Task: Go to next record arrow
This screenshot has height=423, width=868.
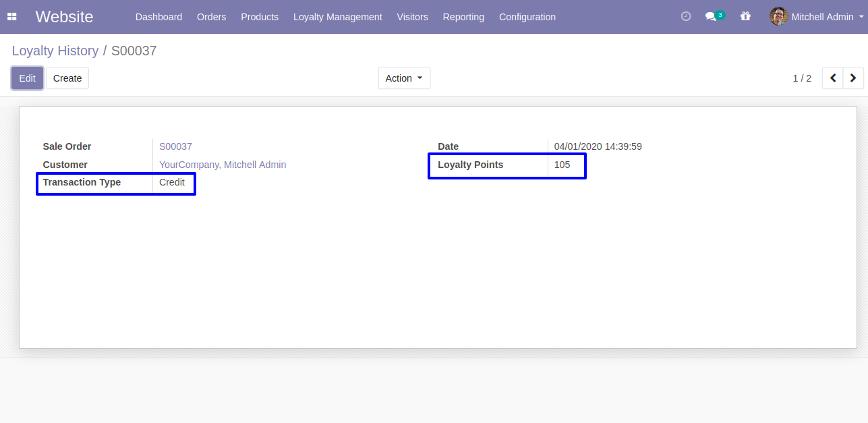Action: (x=853, y=78)
